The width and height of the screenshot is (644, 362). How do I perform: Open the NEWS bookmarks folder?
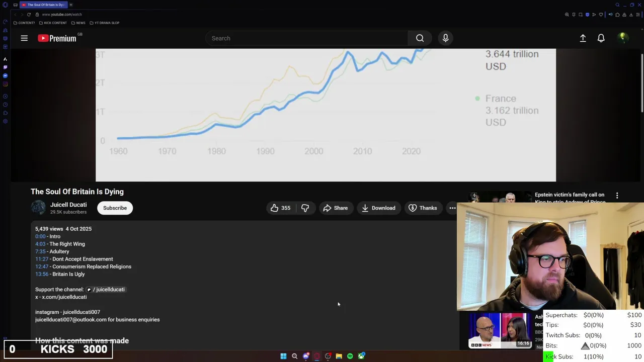coord(78,23)
